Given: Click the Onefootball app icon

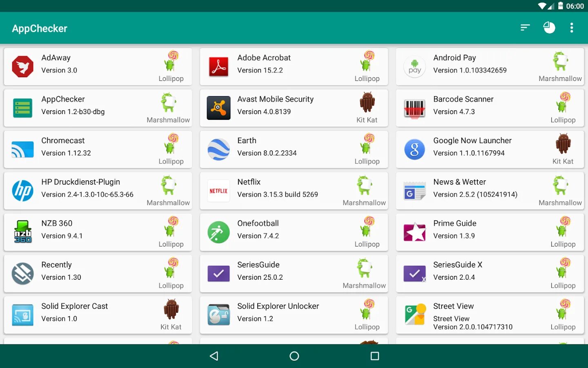Looking at the screenshot, I should tap(219, 232).
